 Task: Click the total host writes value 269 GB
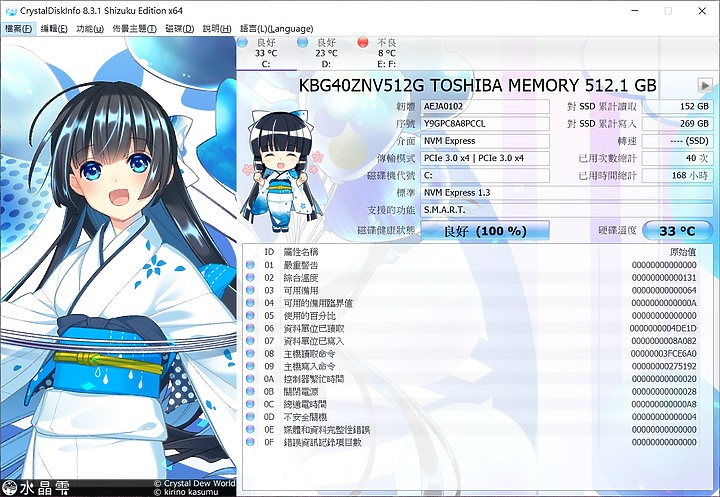click(677, 124)
